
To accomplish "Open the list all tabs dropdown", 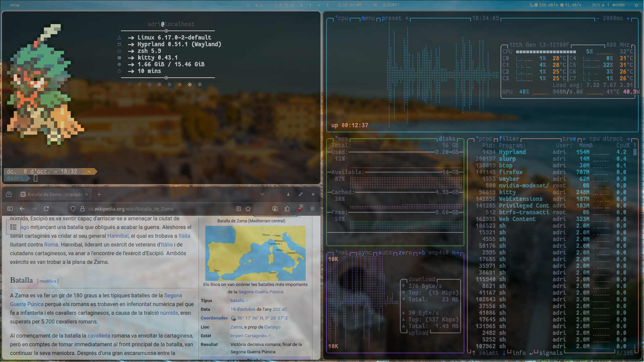I will [262, 195].
